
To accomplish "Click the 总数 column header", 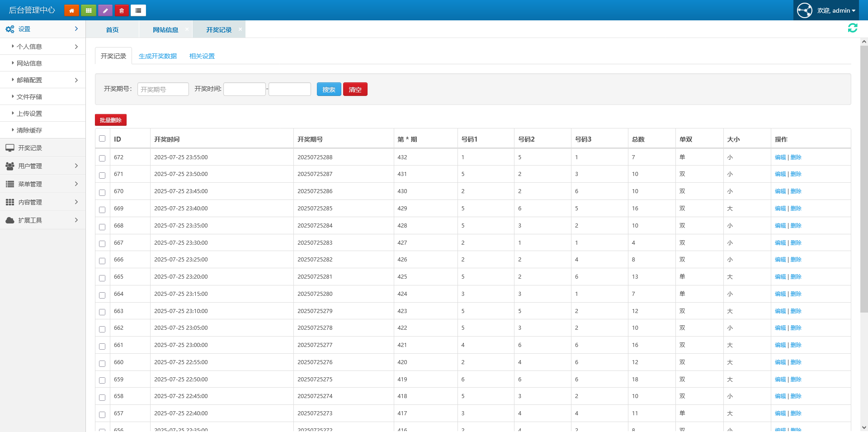I will point(638,139).
